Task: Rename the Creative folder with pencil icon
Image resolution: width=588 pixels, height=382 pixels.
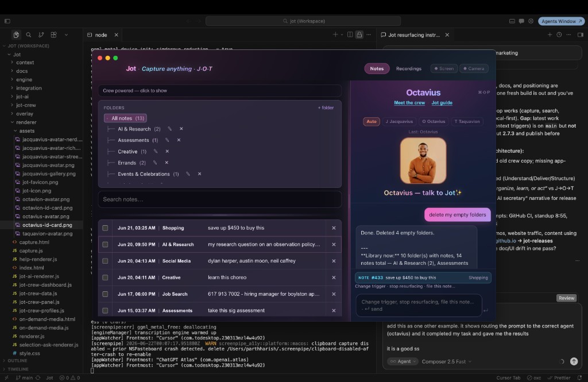Action: click(155, 151)
